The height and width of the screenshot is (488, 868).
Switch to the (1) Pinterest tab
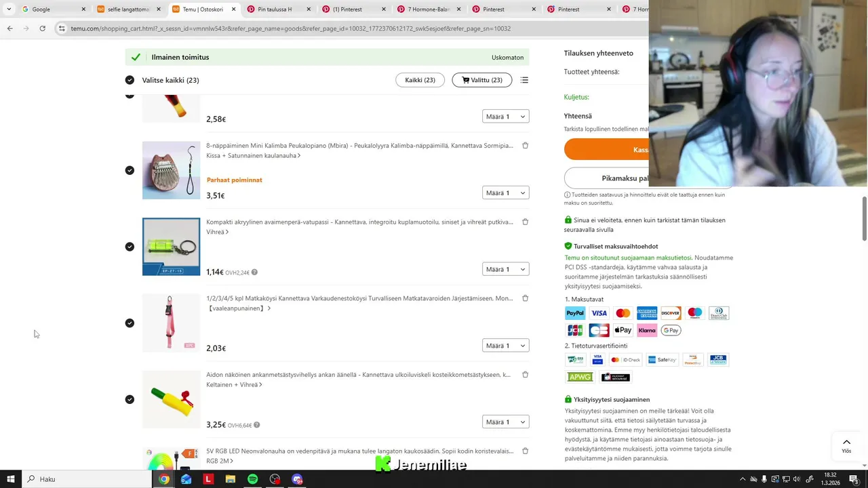pos(353,9)
